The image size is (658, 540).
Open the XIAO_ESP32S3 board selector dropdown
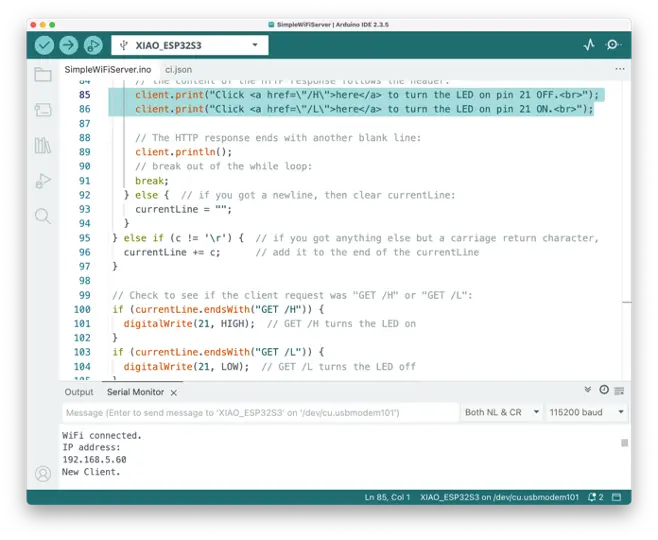coord(188,45)
